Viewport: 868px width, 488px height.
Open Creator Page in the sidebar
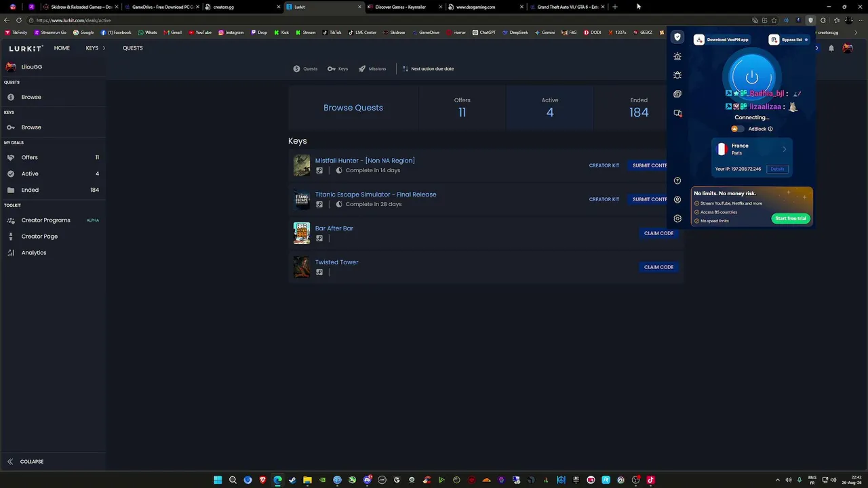[x=53, y=237]
